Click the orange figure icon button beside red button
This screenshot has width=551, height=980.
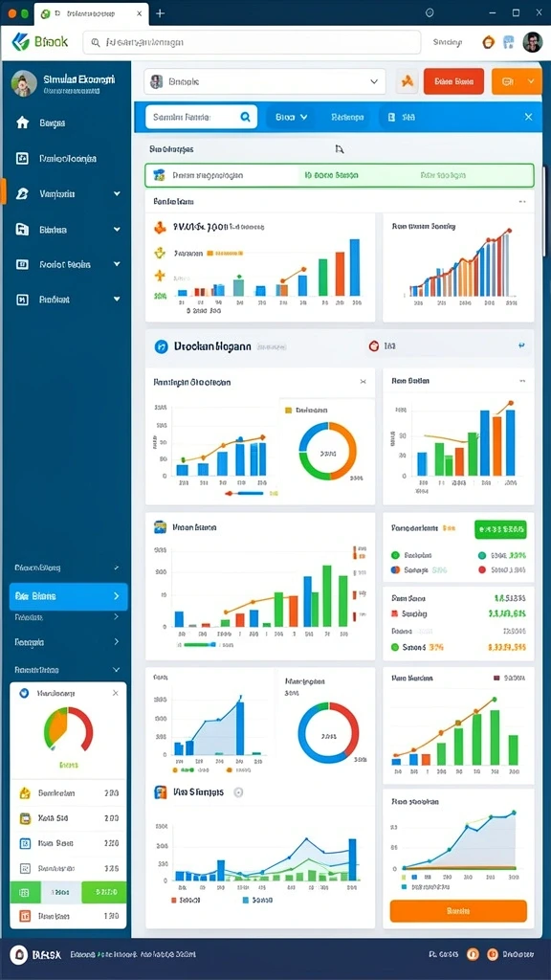coord(408,81)
